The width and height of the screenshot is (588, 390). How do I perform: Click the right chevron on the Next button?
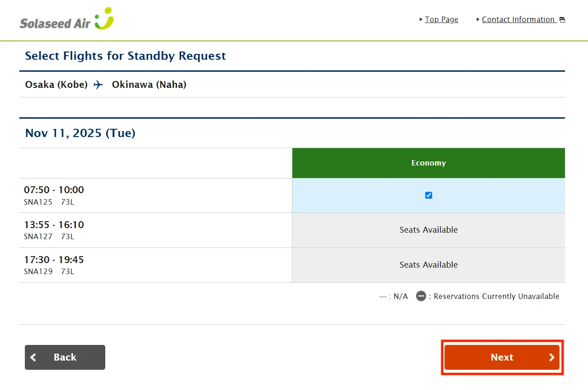pyautogui.click(x=552, y=357)
